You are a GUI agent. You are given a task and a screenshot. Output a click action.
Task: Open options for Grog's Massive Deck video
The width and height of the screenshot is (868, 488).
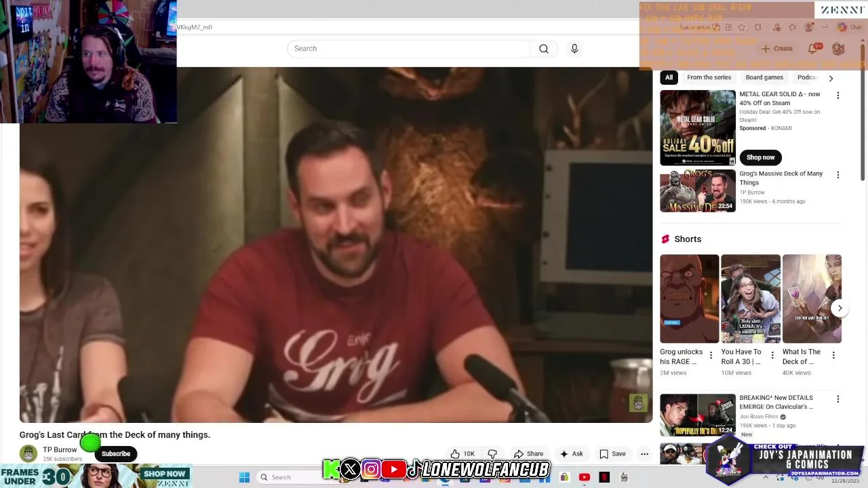click(x=837, y=175)
